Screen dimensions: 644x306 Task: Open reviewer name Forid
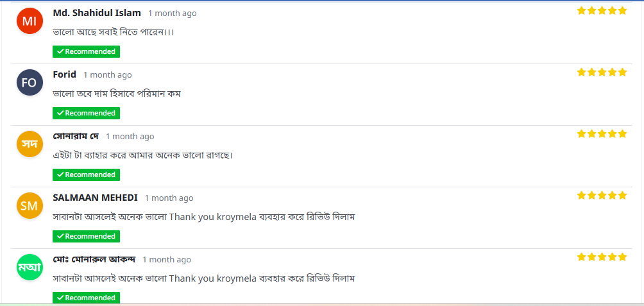pyautogui.click(x=64, y=74)
